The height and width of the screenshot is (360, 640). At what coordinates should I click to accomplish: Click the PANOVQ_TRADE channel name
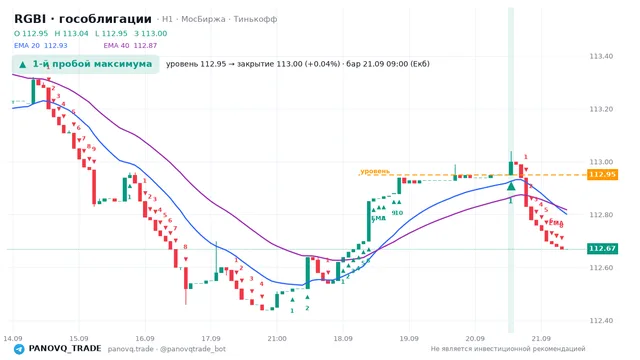pos(65,349)
